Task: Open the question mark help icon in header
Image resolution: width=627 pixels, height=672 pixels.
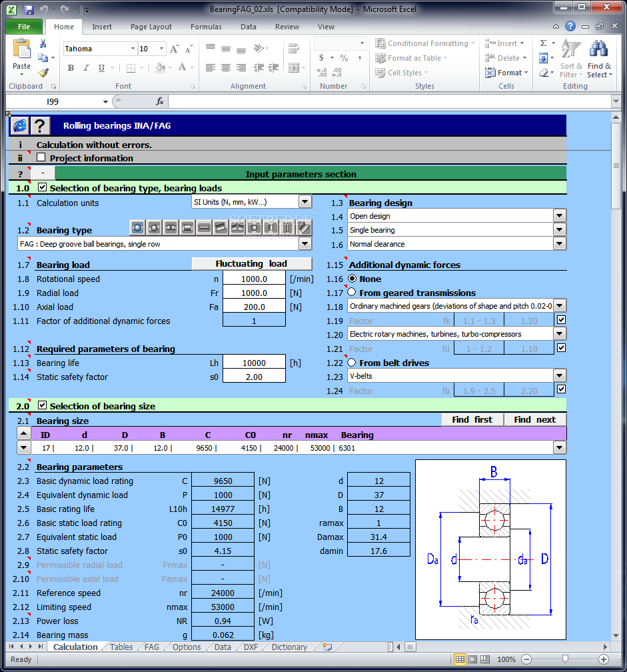Action: pos(40,126)
